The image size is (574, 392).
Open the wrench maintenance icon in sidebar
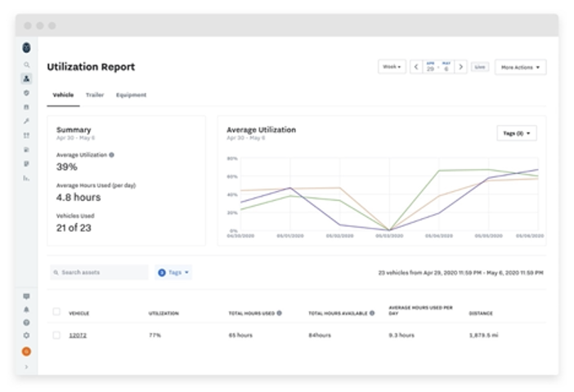click(26, 121)
